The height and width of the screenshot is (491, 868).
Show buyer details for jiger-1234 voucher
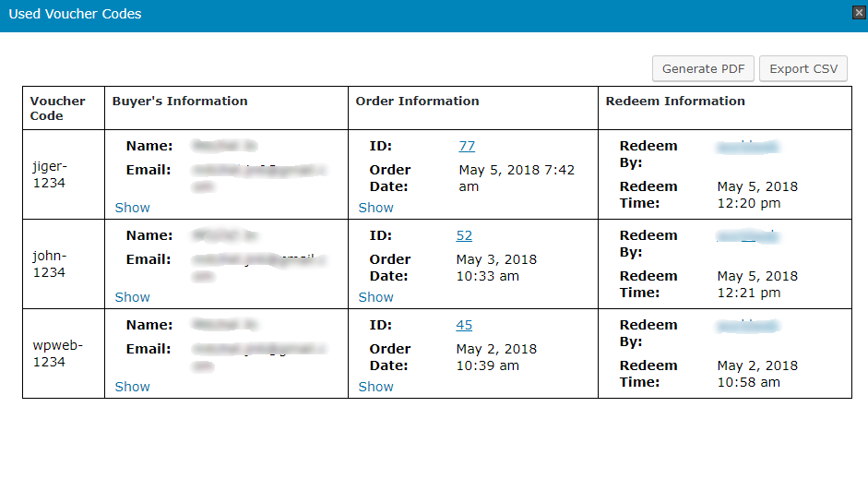coord(132,208)
